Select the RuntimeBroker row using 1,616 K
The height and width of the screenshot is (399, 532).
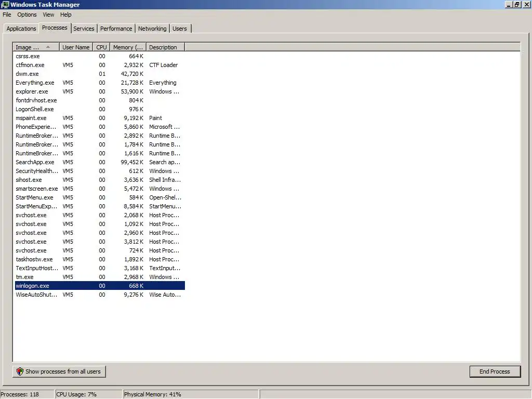pos(100,153)
